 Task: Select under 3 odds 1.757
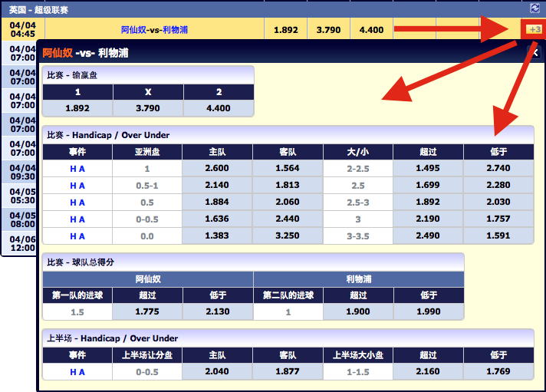[x=498, y=219]
